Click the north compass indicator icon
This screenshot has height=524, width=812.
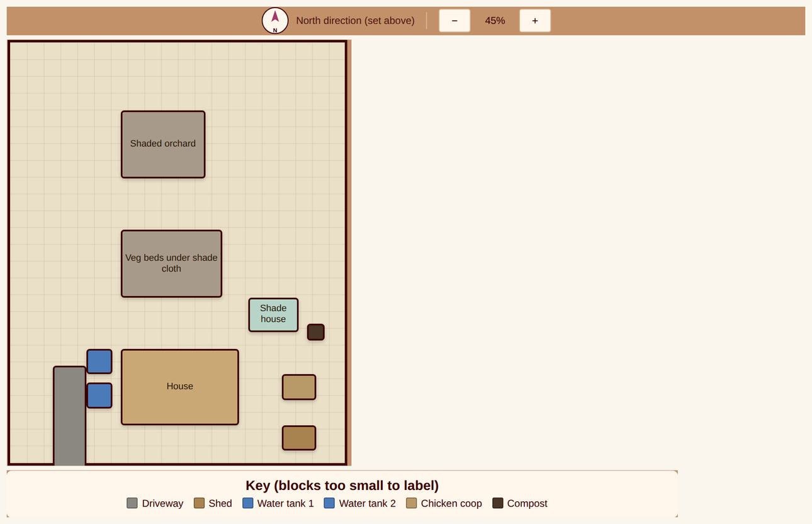point(275,21)
